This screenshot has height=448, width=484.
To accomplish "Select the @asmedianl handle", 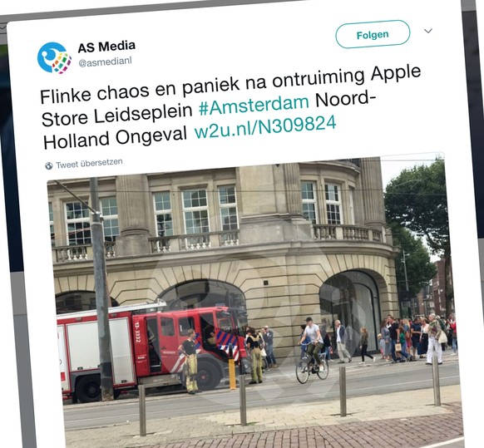I will pos(105,62).
